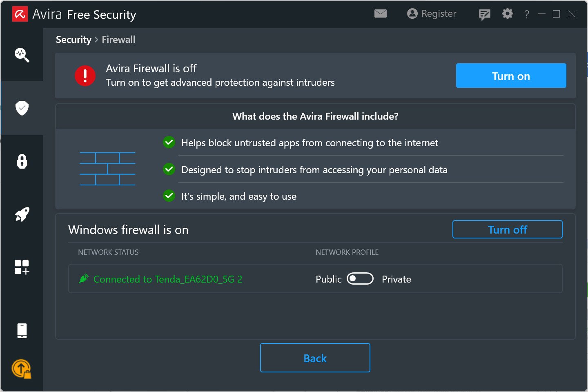Open the Privacy padlock sidebar icon

pos(22,161)
